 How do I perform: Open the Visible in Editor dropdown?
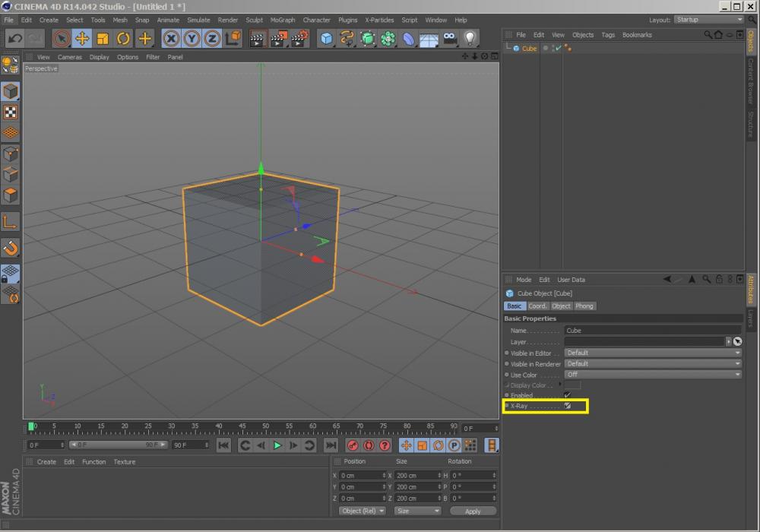pos(653,353)
